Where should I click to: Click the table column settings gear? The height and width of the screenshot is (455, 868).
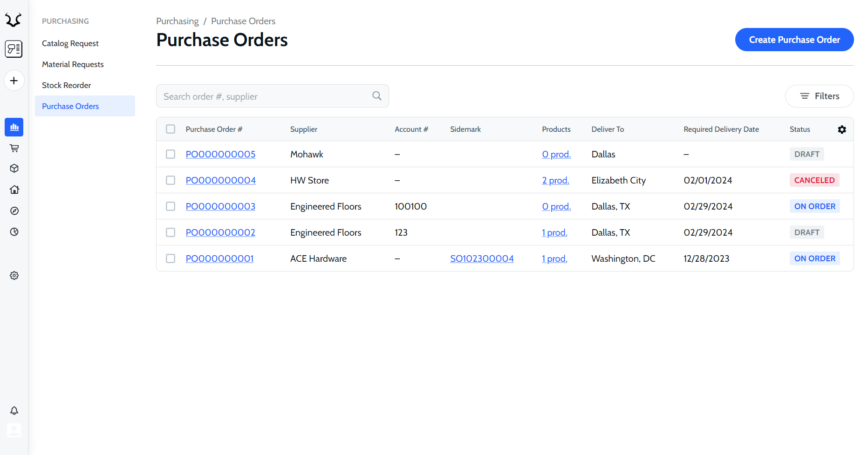(x=841, y=129)
